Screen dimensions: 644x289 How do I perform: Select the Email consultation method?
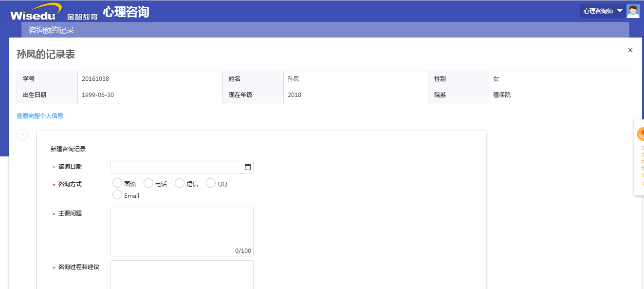pos(117,194)
